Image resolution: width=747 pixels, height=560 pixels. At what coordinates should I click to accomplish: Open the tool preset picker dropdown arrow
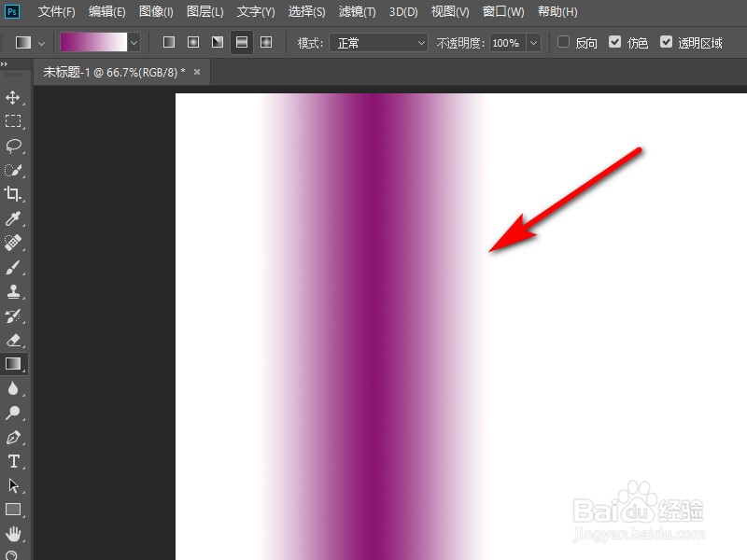click(x=41, y=43)
